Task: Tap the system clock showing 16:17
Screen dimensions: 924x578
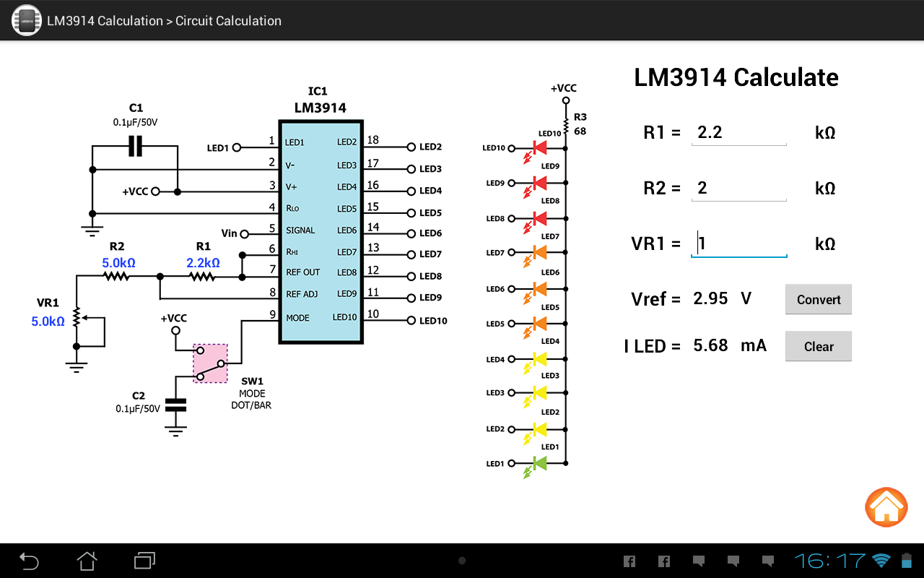Action: click(x=830, y=560)
